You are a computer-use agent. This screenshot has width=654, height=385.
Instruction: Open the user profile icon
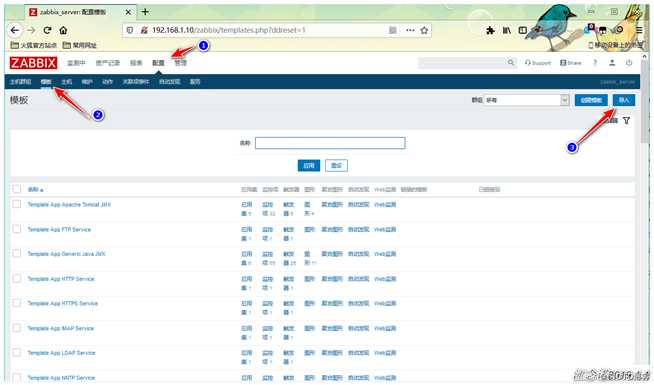point(612,63)
